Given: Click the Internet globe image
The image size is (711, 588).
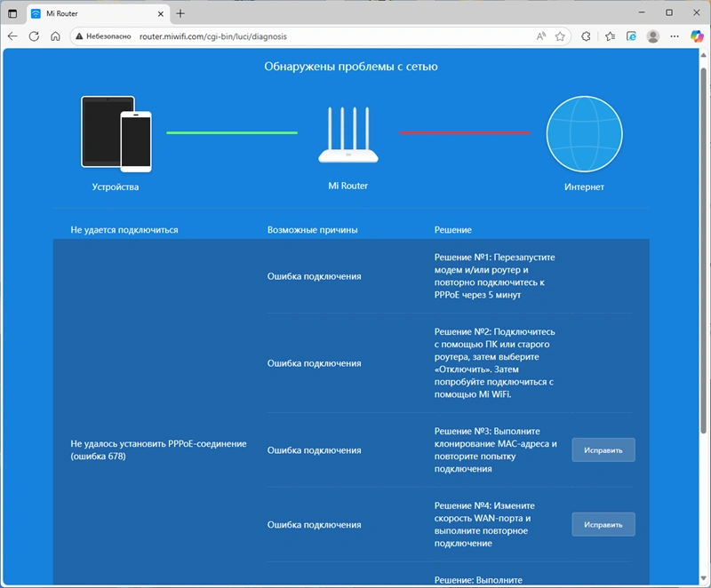Looking at the screenshot, I should (x=584, y=133).
